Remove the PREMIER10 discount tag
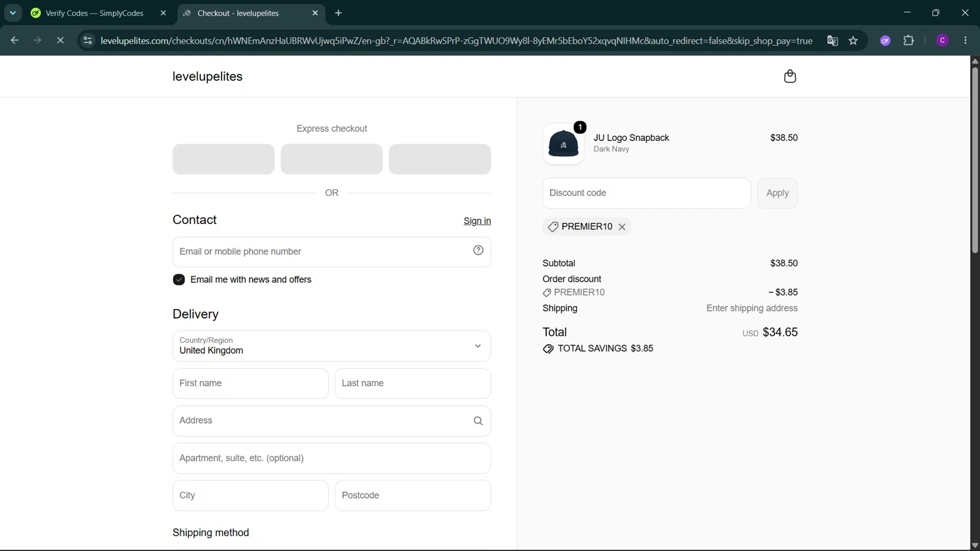Viewport: 980px width, 551px height. pyautogui.click(x=622, y=227)
